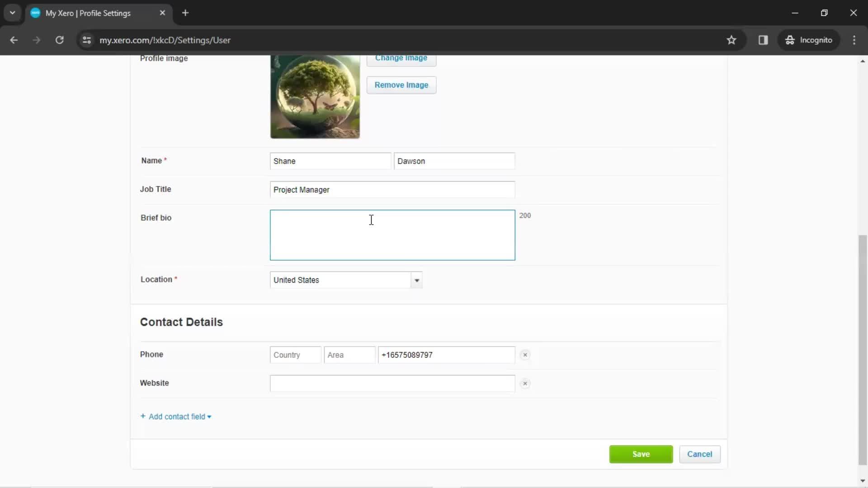Screen dimensions: 868x488
Task: Open the tab search dropdown
Action: coord(12,13)
